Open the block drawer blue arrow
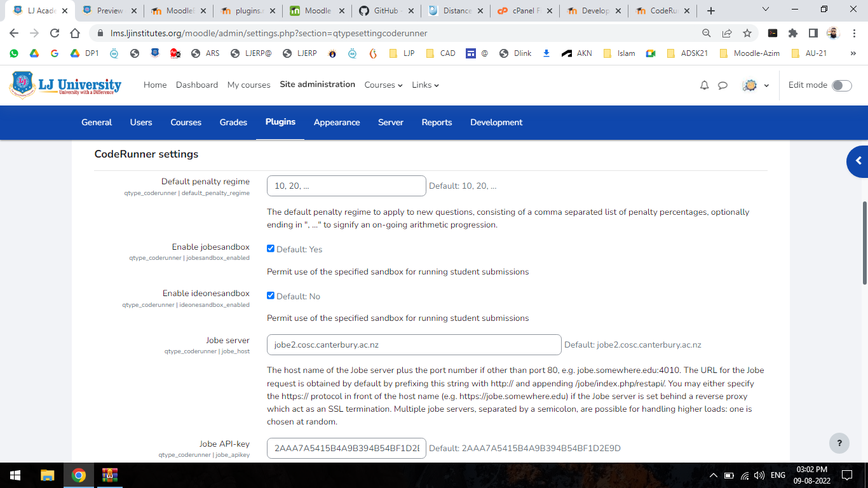The image size is (868, 488). point(858,161)
